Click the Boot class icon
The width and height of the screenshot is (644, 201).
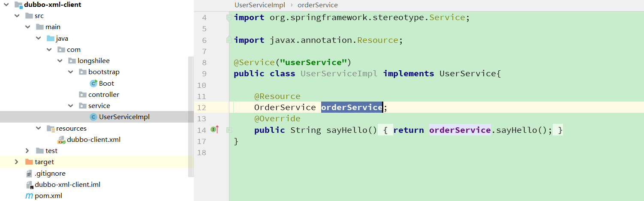coord(93,83)
